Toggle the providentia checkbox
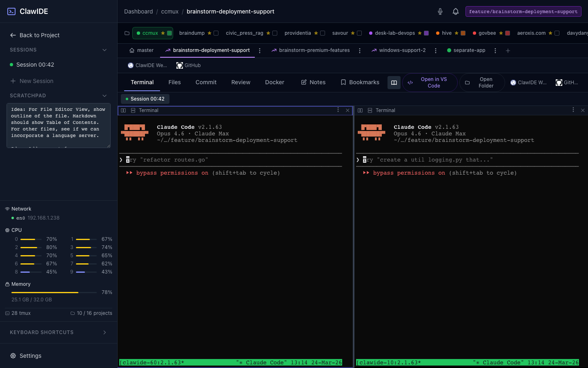588x368 pixels. tap(323, 33)
